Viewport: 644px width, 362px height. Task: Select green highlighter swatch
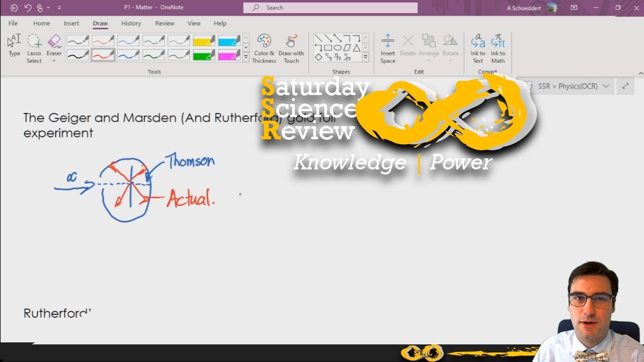[204, 55]
